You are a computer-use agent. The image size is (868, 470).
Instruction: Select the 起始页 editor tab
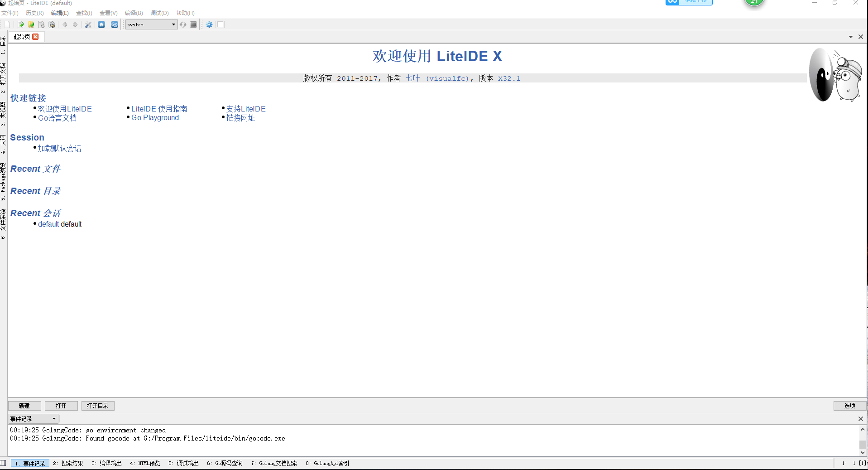click(x=22, y=37)
